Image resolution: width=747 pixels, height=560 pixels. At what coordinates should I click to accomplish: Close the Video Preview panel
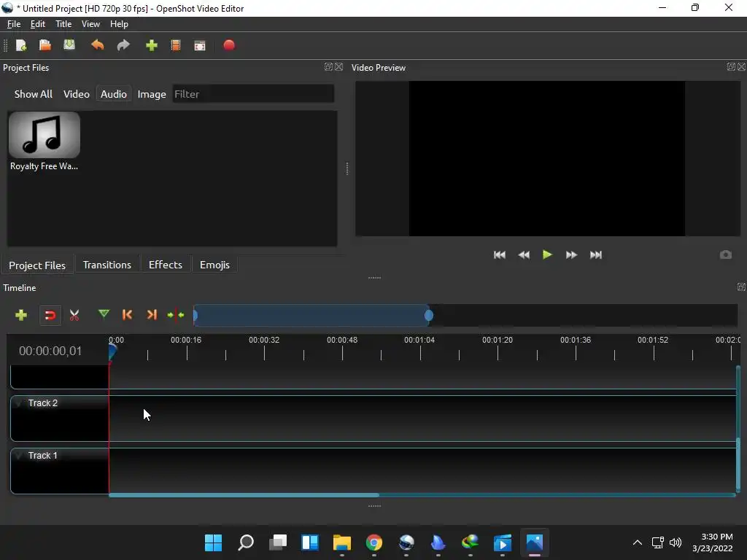coord(741,66)
